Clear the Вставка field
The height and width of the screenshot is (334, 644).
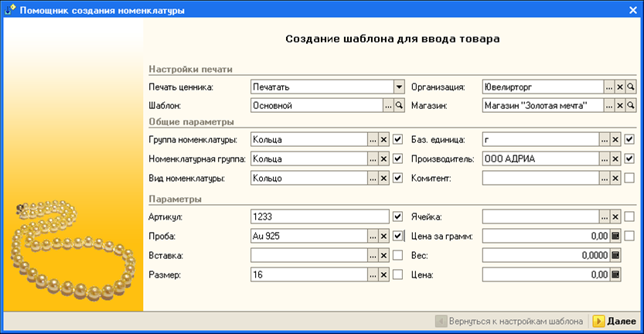[x=383, y=256]
